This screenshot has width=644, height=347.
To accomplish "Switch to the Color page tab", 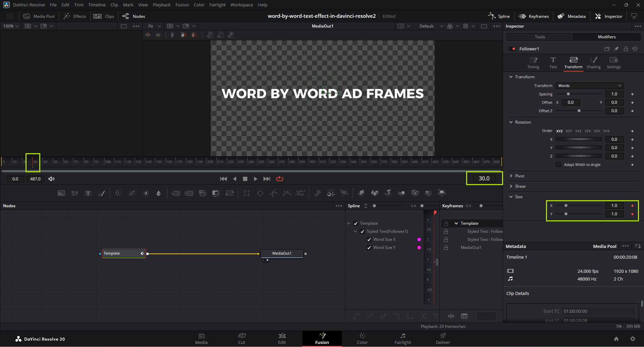I will click(362, 339).
